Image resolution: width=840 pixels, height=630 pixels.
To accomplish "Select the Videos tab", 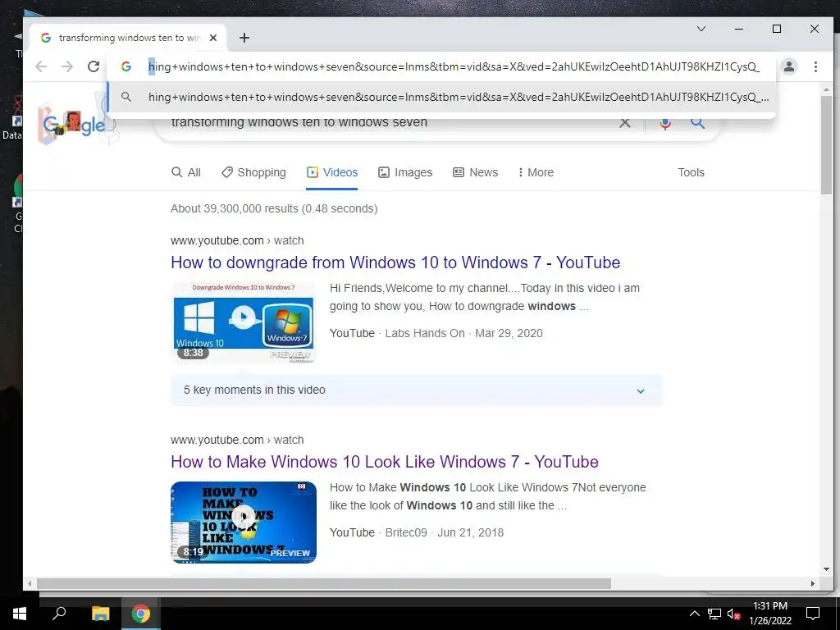I will (x=331, y=172).
